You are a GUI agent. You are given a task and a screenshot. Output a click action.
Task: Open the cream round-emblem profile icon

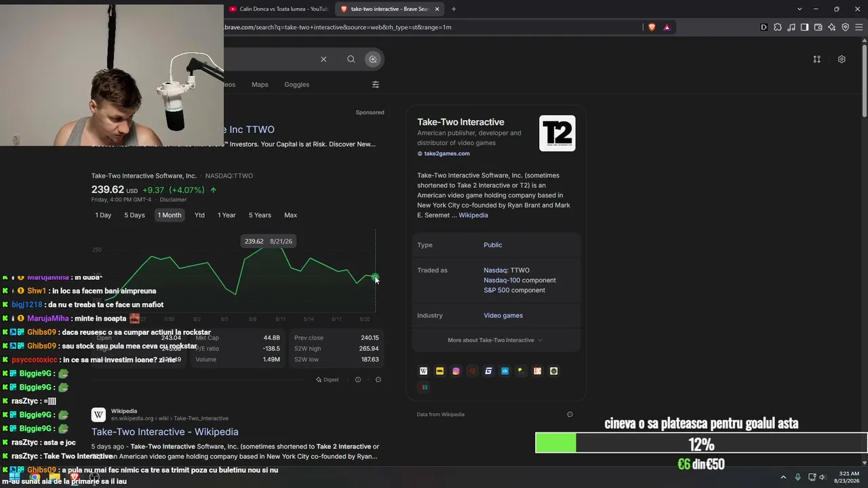pyautogui.click(x=553, y=371)
